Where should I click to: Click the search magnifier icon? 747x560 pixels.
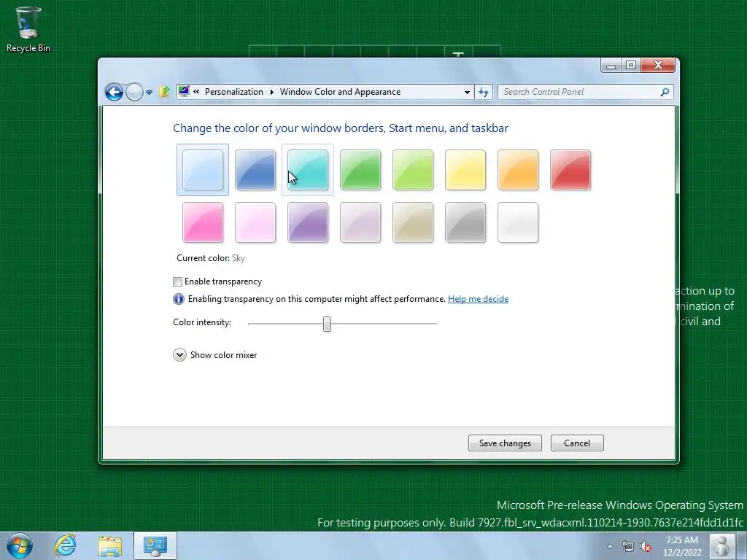point(665,92)
